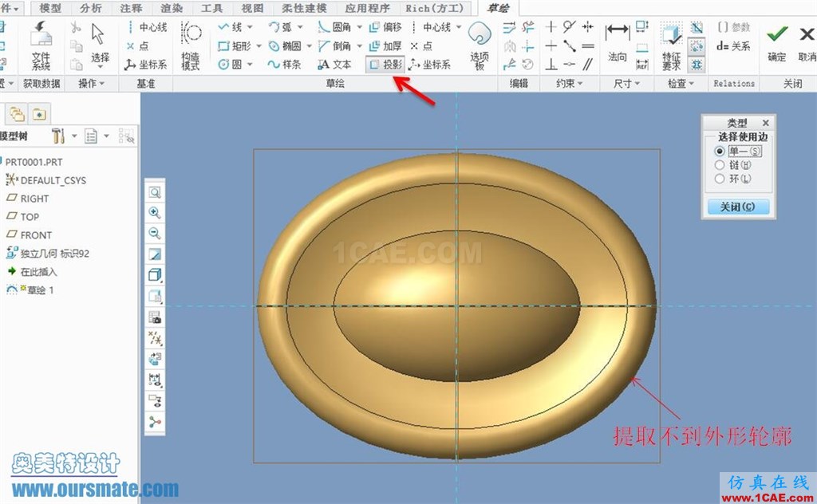The height and width of the screenshot is (504, 817).
Task: Switch to the 分析 (Analysis) tab
Action: pos(91,8)
